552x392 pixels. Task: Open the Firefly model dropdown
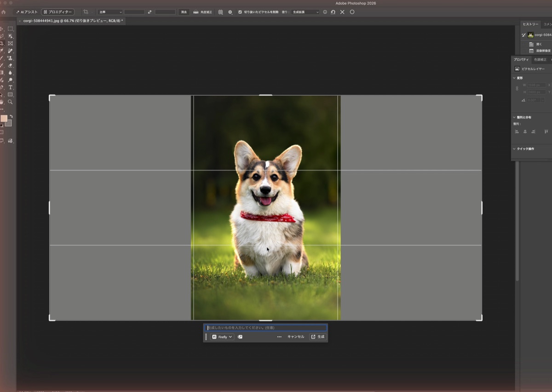[223, 337]
